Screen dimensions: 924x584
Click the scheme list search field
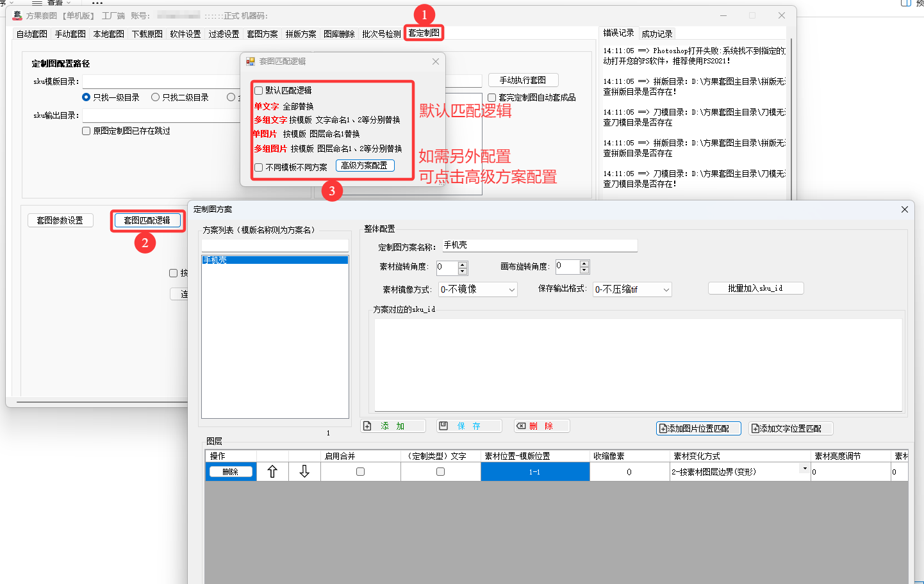point(275,246)
